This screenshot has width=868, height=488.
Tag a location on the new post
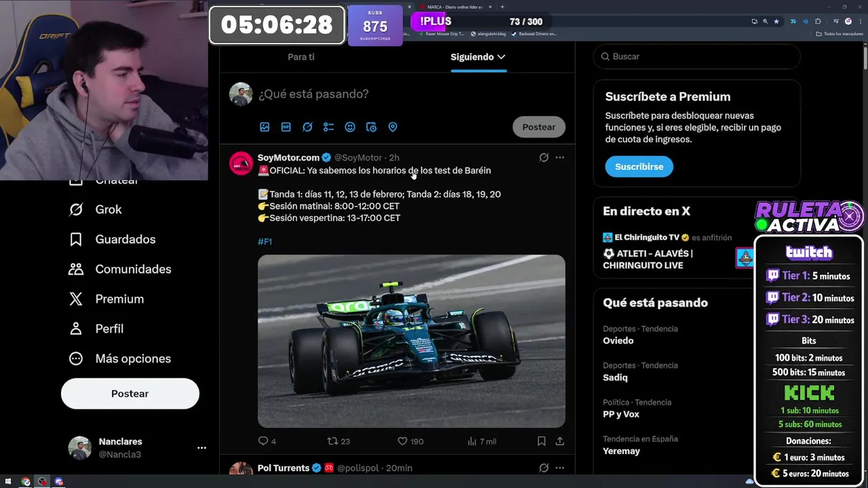click(393, 127)
